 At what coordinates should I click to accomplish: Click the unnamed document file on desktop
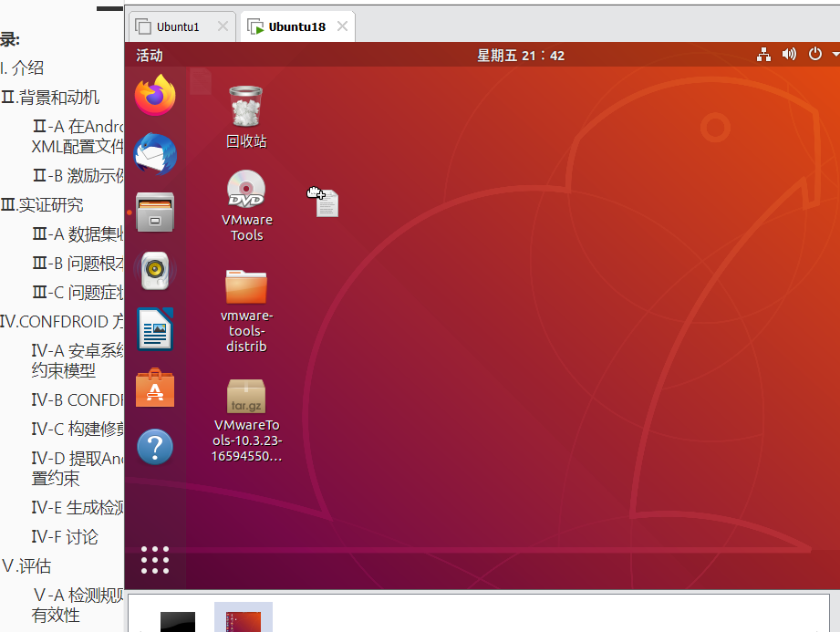327,203
